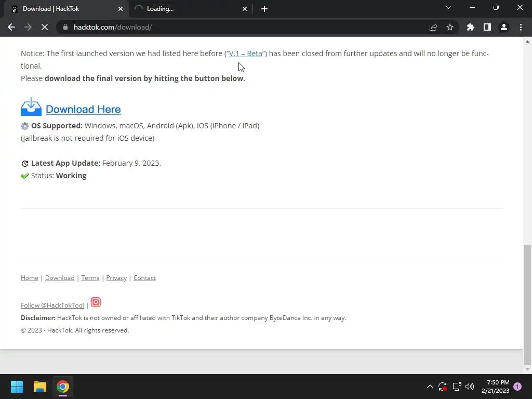This screenshot has width=532, height=399.
Task: Click the refresh icon beside Latest App Update
Action: tap(25, 164)
